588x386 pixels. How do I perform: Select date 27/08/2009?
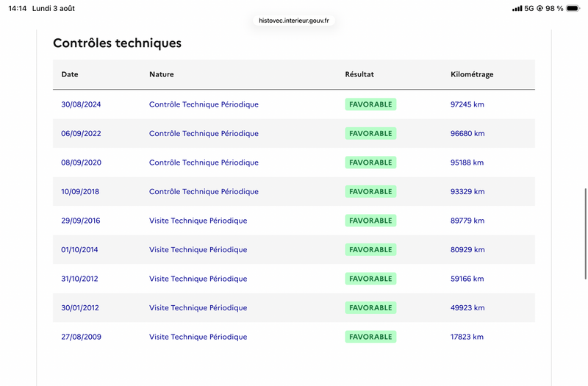click(x=81, y=337)
